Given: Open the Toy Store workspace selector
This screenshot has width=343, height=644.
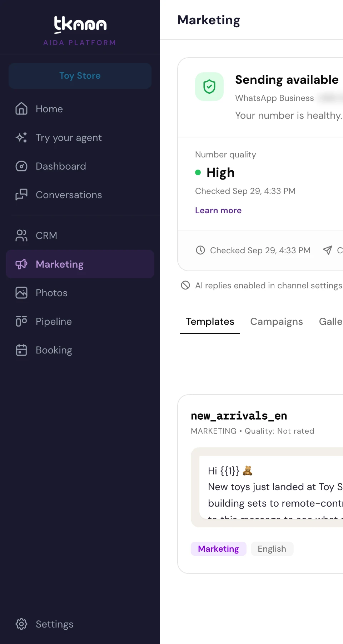Looking at the screenshot, I should (x=80, y=76).
